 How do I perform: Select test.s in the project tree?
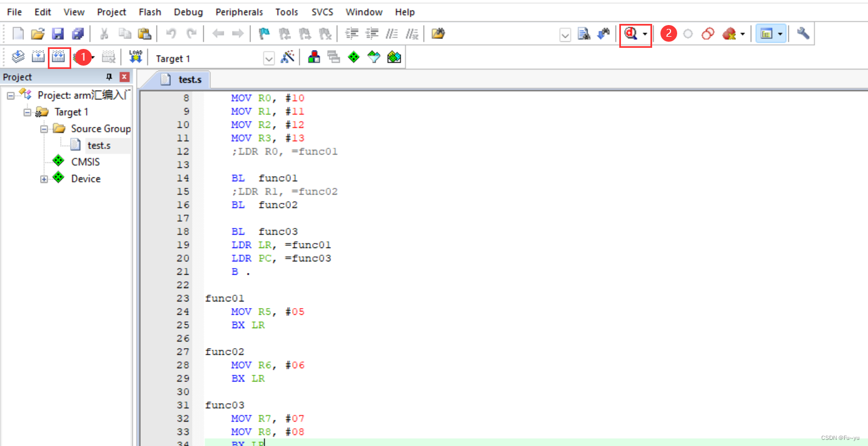(x=99, y=146)
